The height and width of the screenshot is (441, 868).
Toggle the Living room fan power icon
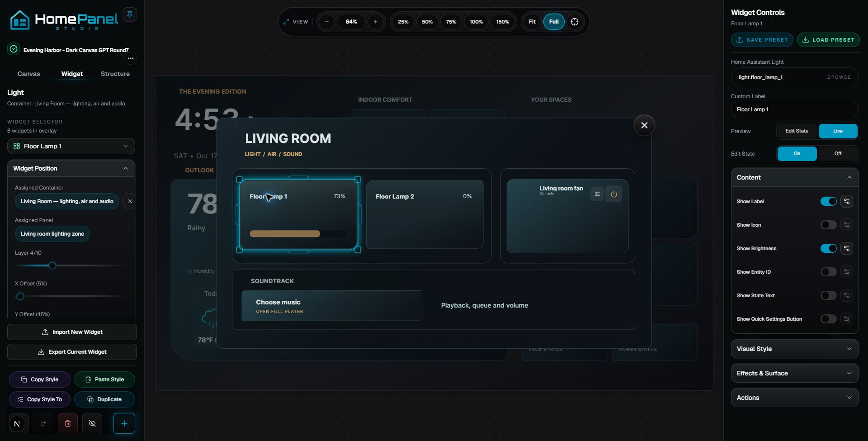[x=614, y=194]
